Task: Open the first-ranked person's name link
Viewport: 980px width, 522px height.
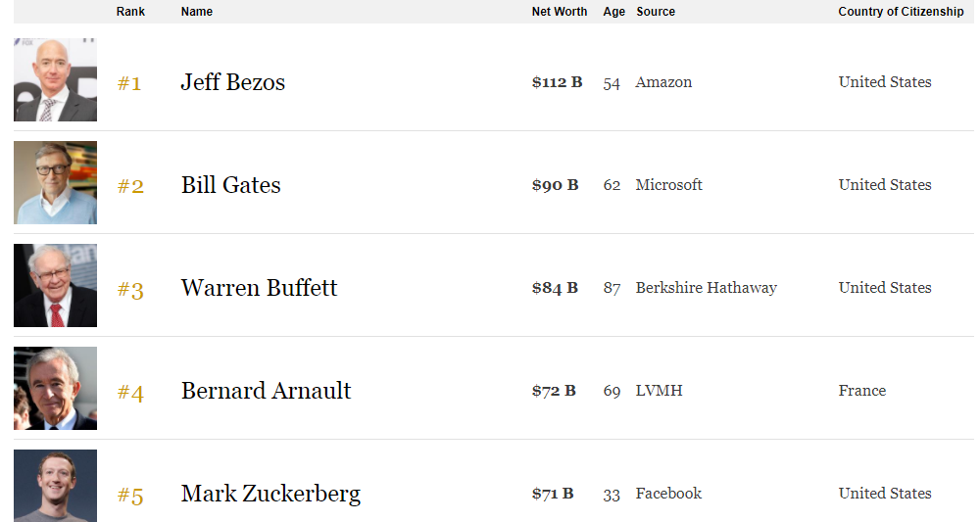Action: 233,82
